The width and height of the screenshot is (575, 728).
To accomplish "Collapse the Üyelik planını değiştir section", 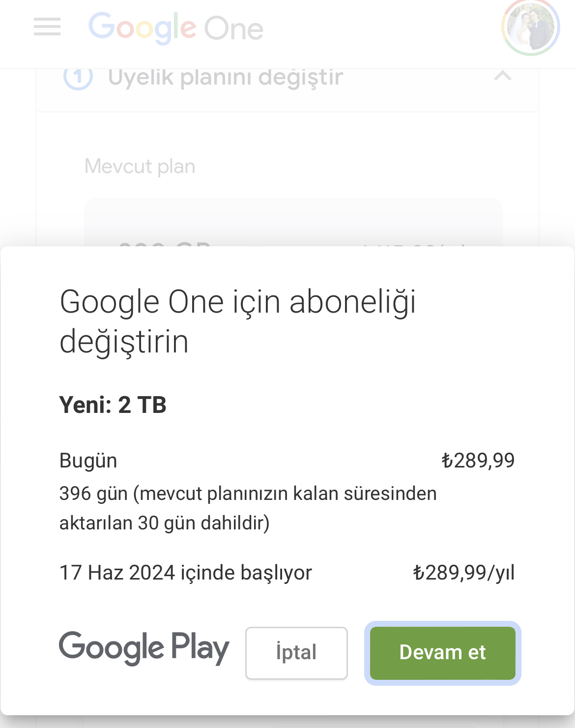I will tap(502, 76).
